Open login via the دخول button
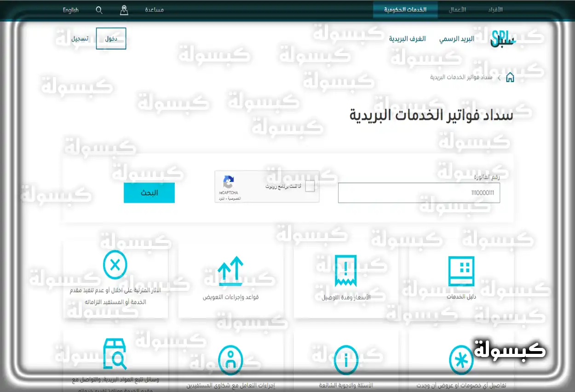This screenshot has width=575, height=392. coord(111,39)
